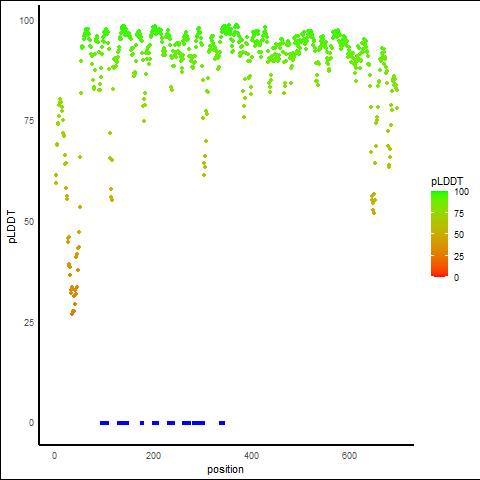Click the x-axis tick label 0
Screen dimensions: 480x480
point(54,455)
